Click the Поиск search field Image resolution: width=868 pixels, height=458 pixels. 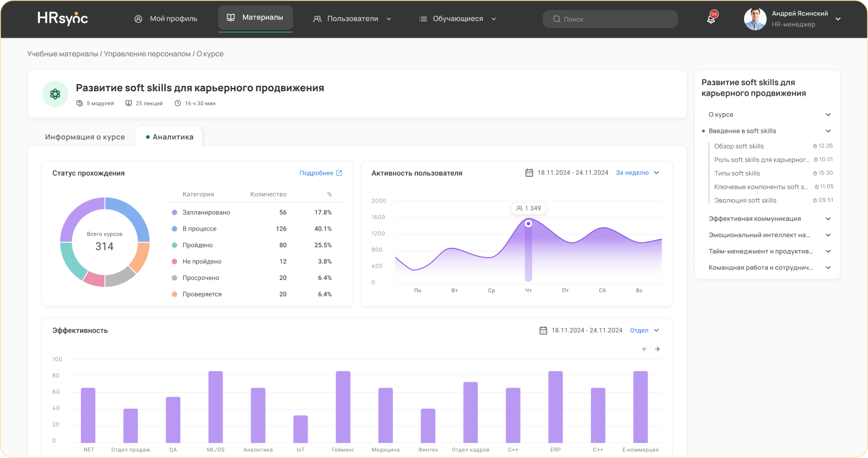coord(610,19)
